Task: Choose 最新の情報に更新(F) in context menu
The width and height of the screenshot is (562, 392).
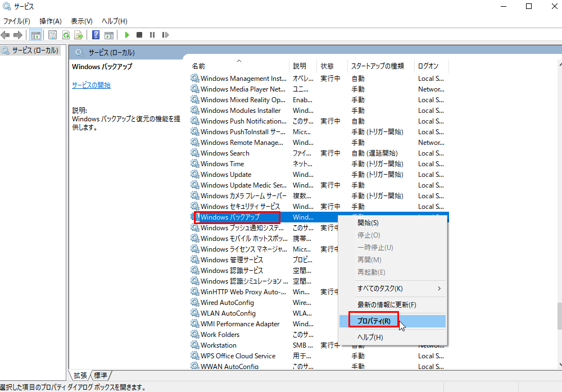Action: click(392, 304)
